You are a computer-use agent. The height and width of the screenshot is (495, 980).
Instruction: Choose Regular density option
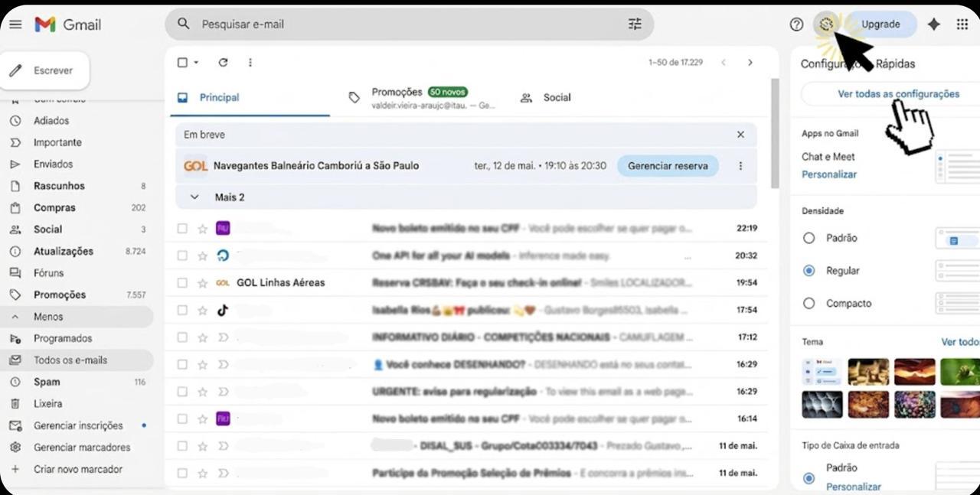pyautogui.click(x=809, y=271)
